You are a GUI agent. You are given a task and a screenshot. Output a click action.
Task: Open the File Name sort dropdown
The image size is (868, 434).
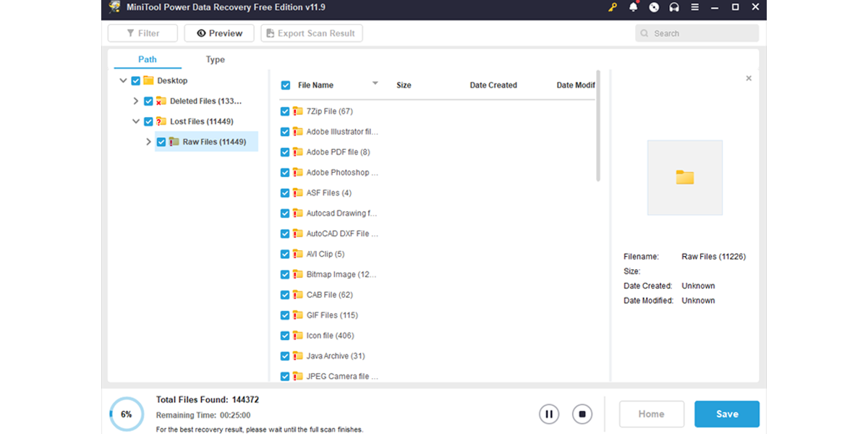[x=375, y=83]
